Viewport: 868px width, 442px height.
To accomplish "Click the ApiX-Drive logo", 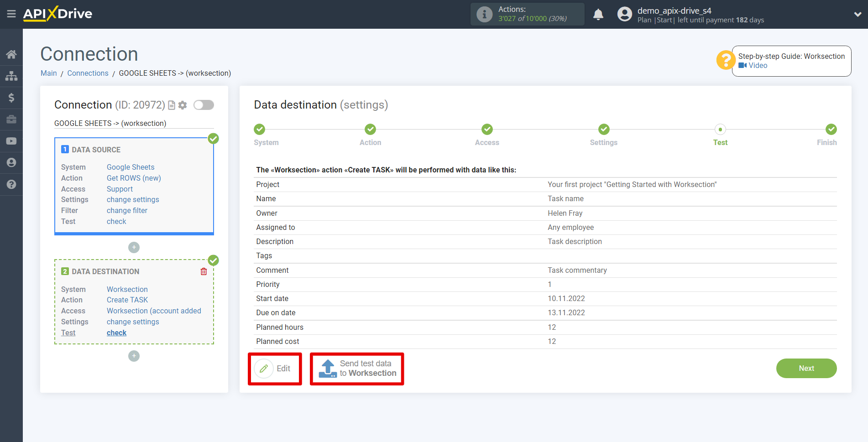I will point(58,14).
